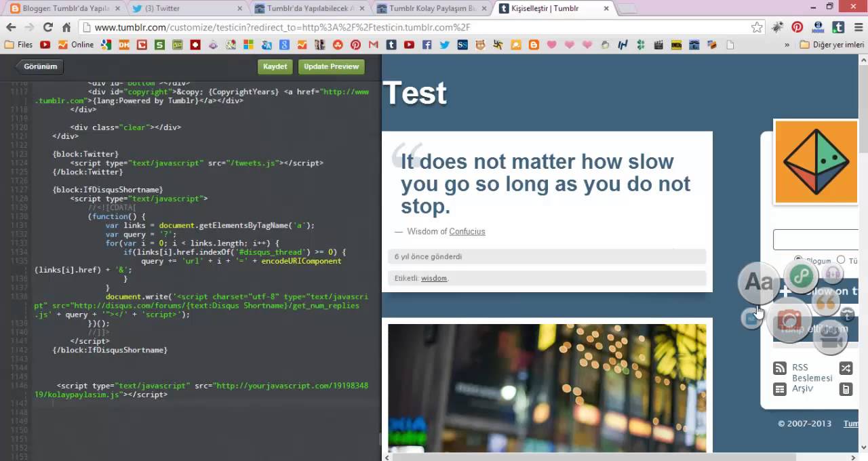Image resolution: width=868 pixels, height=461 pixels.
Task: Click the '6 yıl önce gönderdi' text
Action: (x=429, y=256)
